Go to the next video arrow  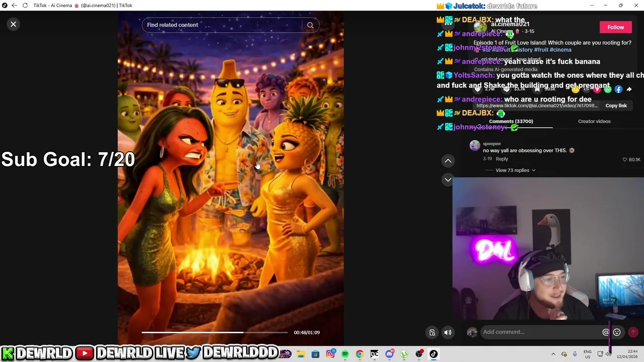pyautogui.click(x=448, y=179)
